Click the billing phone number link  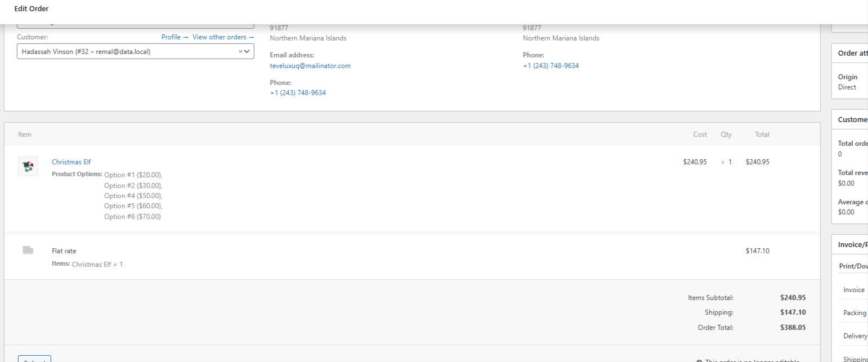pyautogui.click(x=298, y=93)
